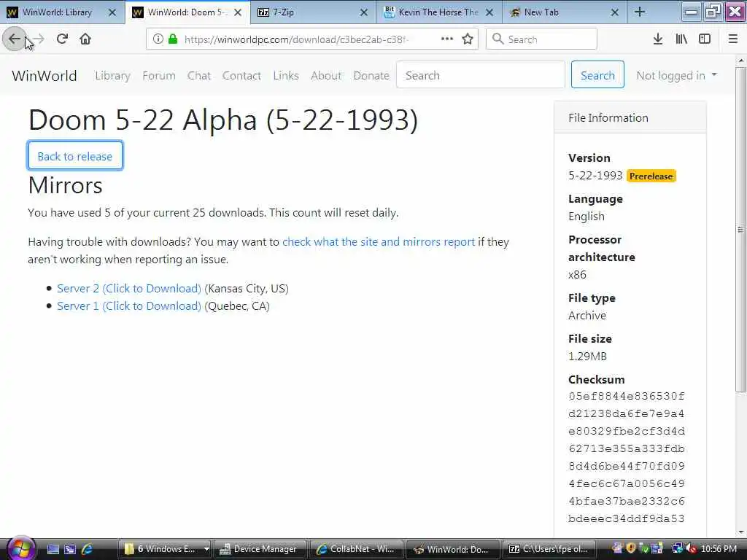This screenshot has width=747, height=560.
Task: Go back with the browser back arrow
Action: pyautogui.click(x=15, y=39)
